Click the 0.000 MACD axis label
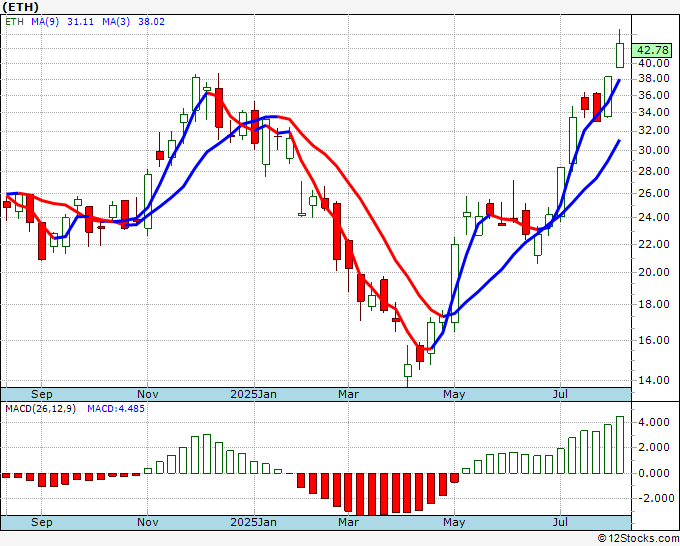 tap(654, 473)
